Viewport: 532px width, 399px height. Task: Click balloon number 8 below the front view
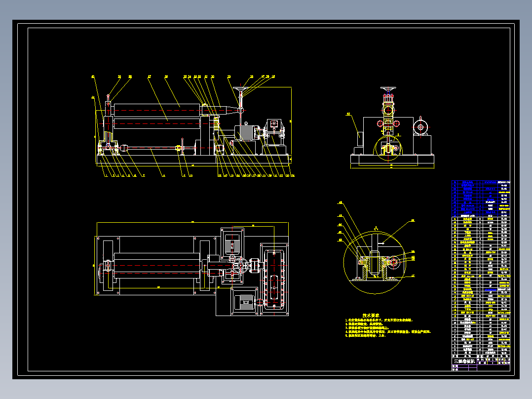(x=164, y=176)
